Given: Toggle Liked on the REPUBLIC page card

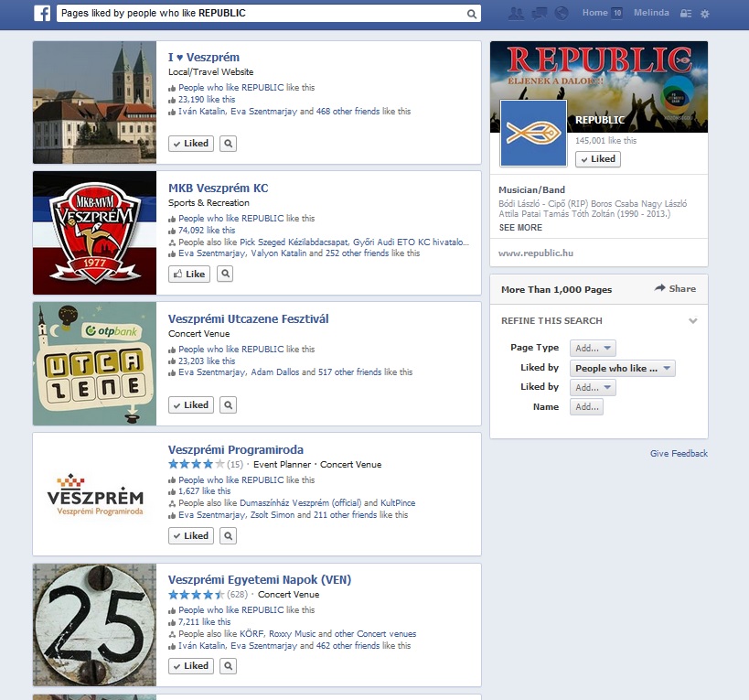Looking at the screenshot, I should [x=597, y=159].
